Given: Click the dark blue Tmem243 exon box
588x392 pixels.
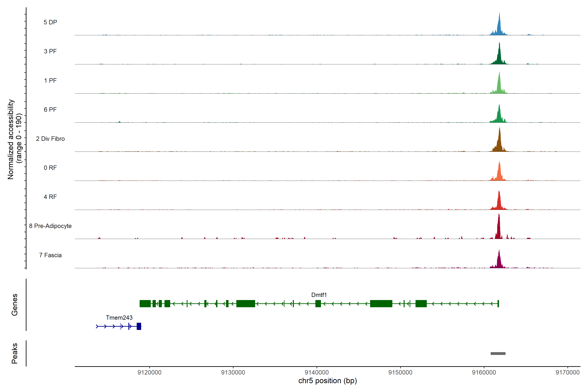Looking at the screenshot, I should coord(139,326).
